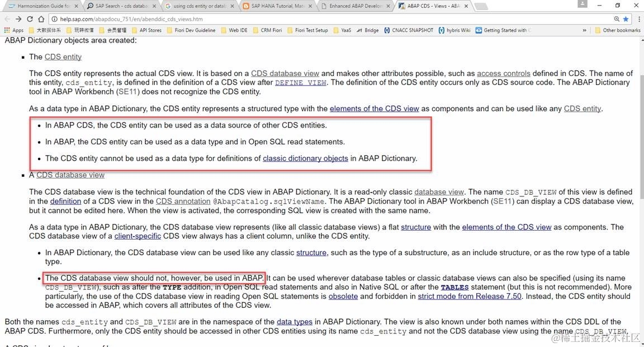Follow the CDS database view link after 'based on a'
Image resolution: width=644 pixels, height=347 pixels.
point(285,73)
